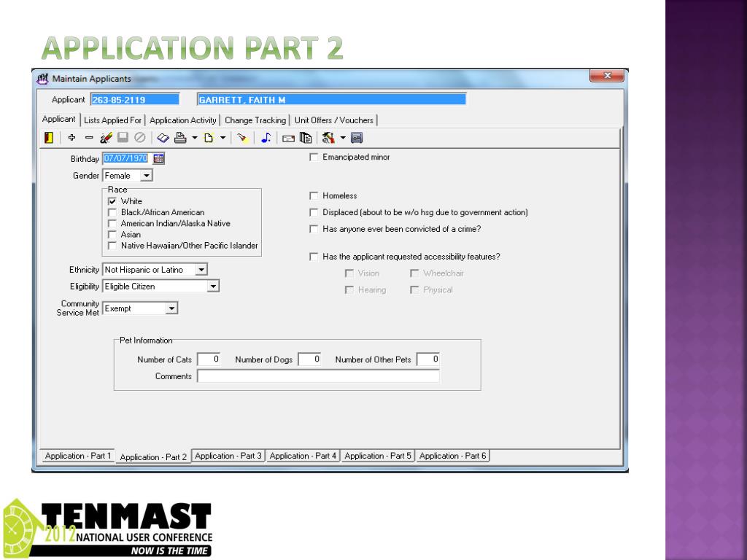Viewport: 747px width, 560px height.
Task: Open the tools icon's dropdown arrow
Action: coord(343,138)
